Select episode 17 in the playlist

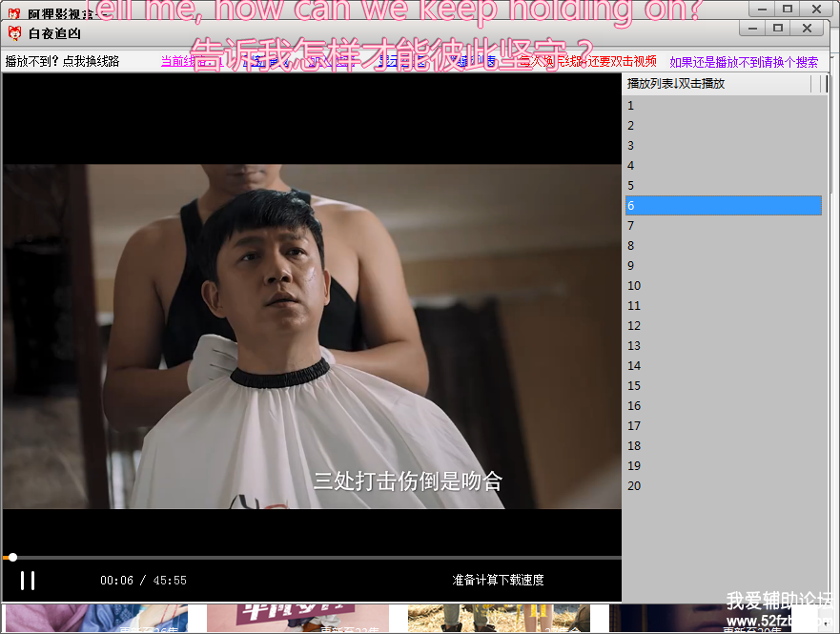(724, 426)
